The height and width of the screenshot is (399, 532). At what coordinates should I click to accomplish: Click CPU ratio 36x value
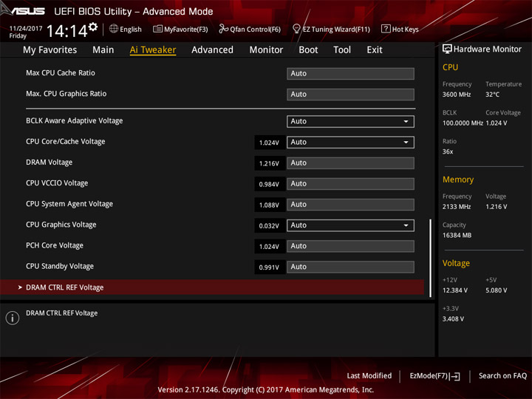[448, 151]
